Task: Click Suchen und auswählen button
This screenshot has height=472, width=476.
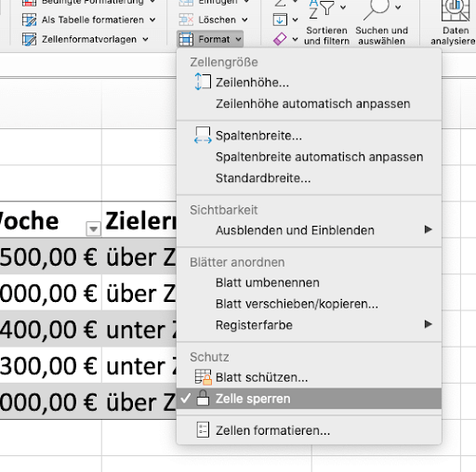Action: pyautogui.click(x=381, y=23)
